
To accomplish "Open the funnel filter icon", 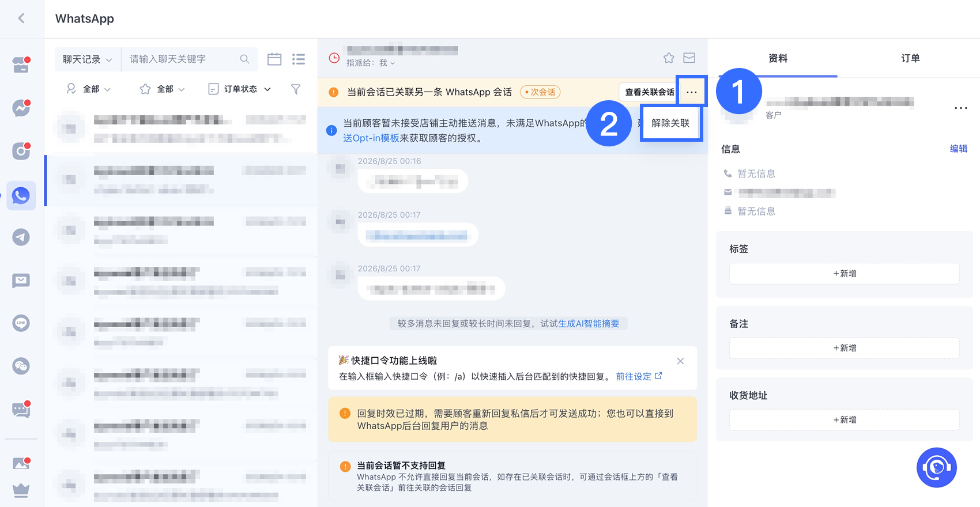I will point(296,89).
